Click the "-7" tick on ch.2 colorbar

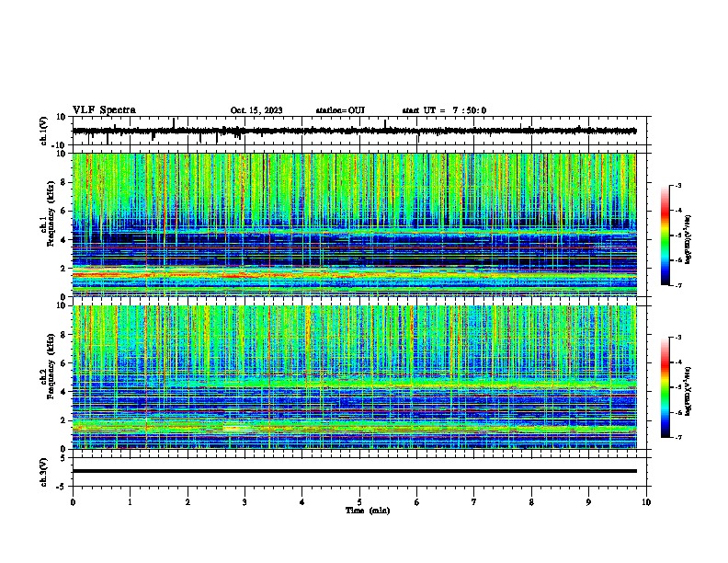pyautogui.click(x=678, y=437)
